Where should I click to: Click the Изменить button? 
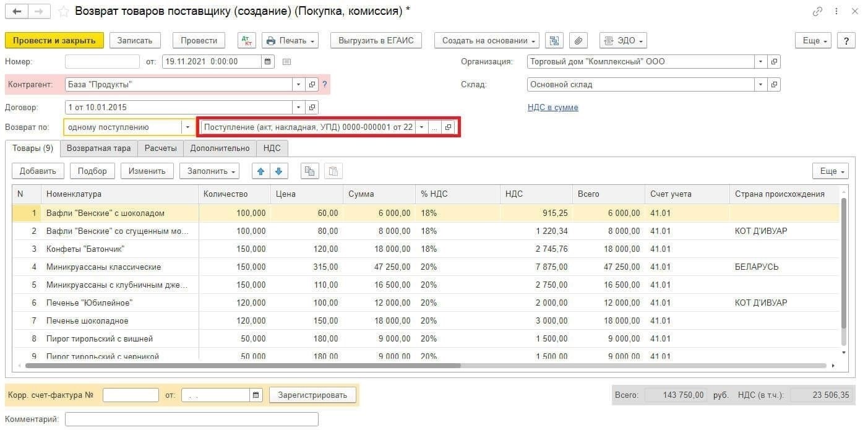[x=147, y=171]
